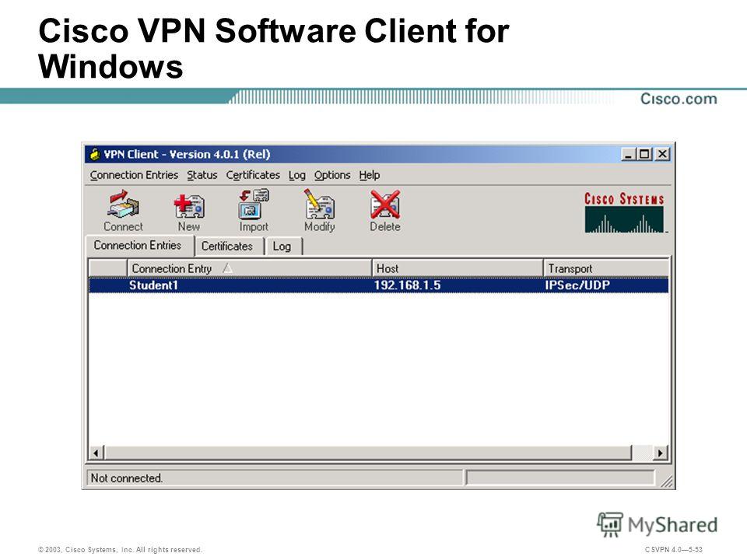Sort by Transport column header
The width and height of the screenshot is (747, 560).
(606, 268)
